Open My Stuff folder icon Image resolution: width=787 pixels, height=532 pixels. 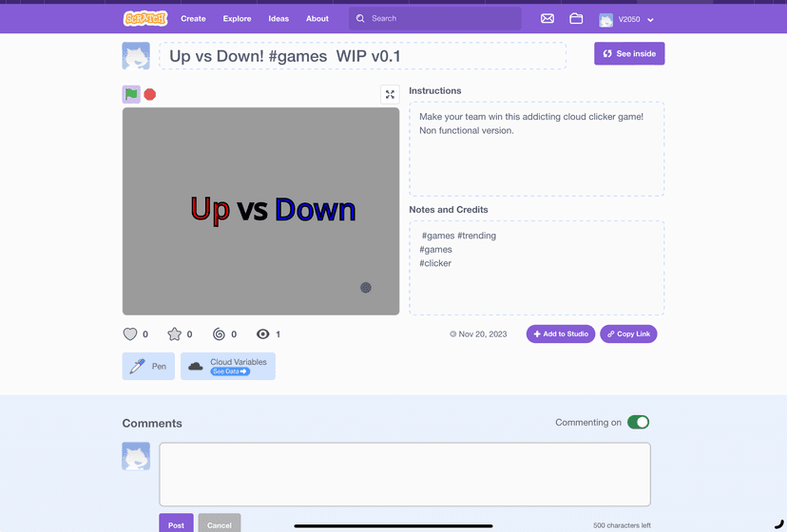(576, 18)
